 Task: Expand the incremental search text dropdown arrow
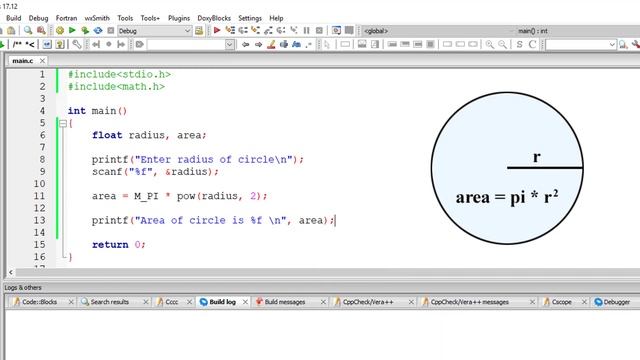coord(230,44)
